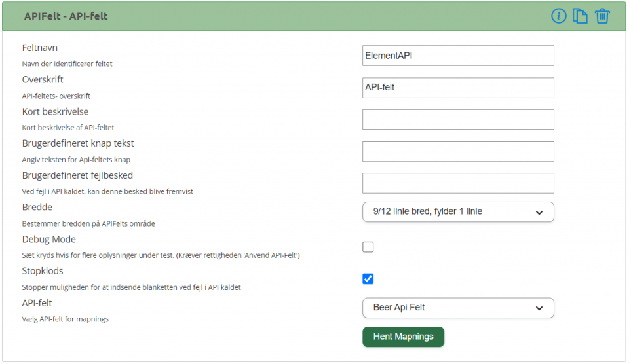Image resolution: width=629 pixels, height=364 pixels.
Task: Duplicate the field using the copy icon
Action: (580, 16)
